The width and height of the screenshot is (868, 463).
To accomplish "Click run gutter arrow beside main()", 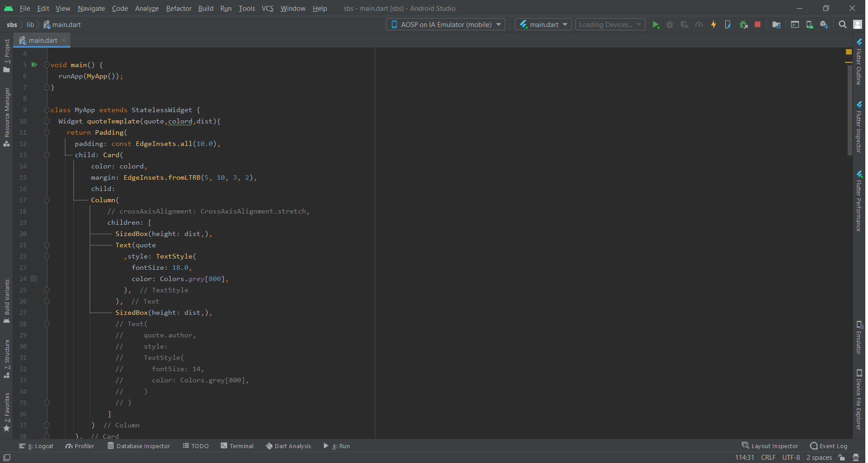I will [x=34, y=65].
